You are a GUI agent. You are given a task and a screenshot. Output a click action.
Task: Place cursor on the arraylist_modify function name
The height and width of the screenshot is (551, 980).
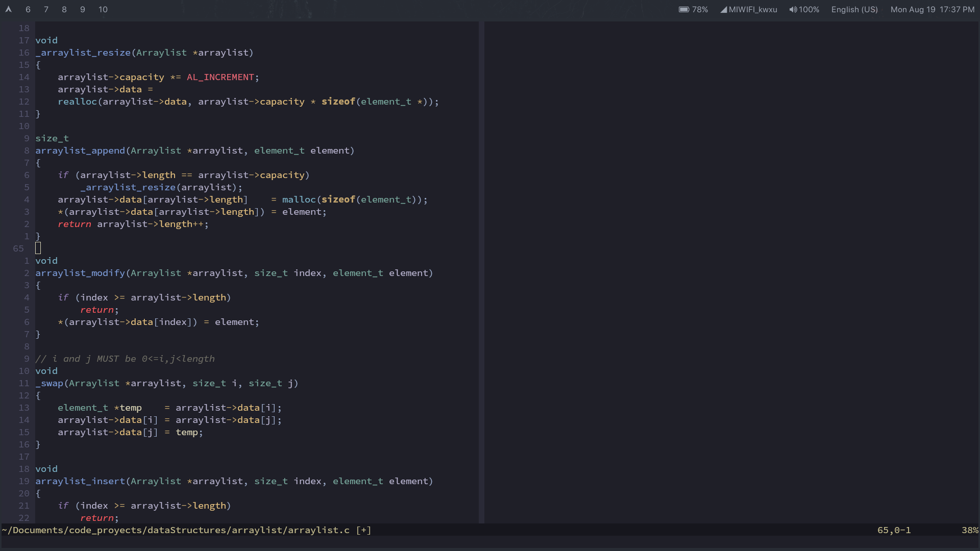pos(80,273)
